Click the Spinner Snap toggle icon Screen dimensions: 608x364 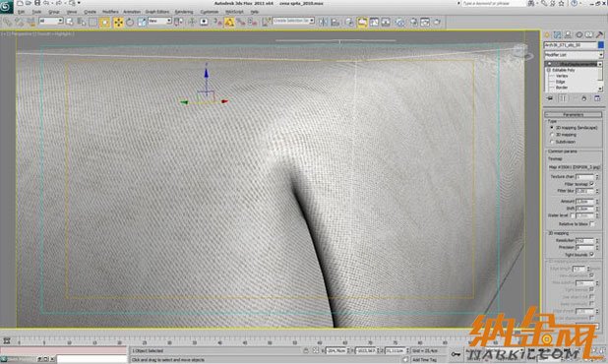tap(253, 22)
